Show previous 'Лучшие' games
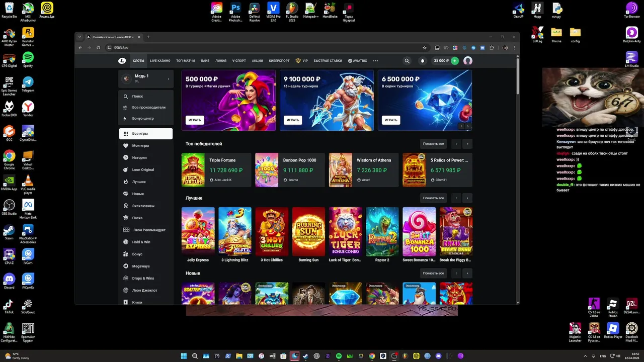This screenshot has height=362, width=644. [x=456, y=198]
